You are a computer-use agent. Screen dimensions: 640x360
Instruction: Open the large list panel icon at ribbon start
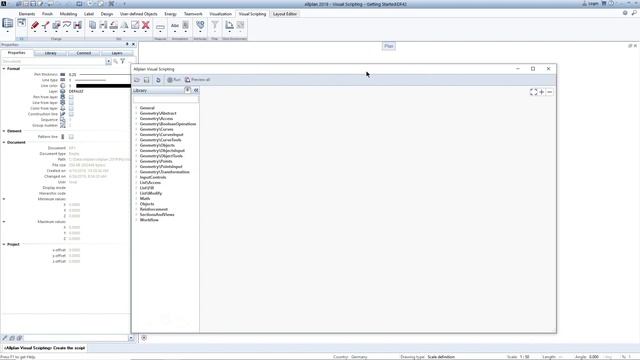(7, 24)
